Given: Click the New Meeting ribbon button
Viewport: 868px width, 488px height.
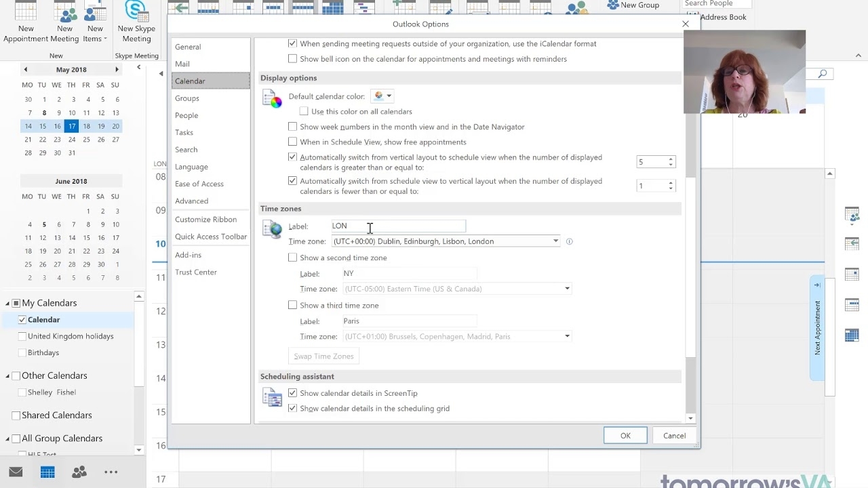Looking at the screenshot, I should point(65,23).
